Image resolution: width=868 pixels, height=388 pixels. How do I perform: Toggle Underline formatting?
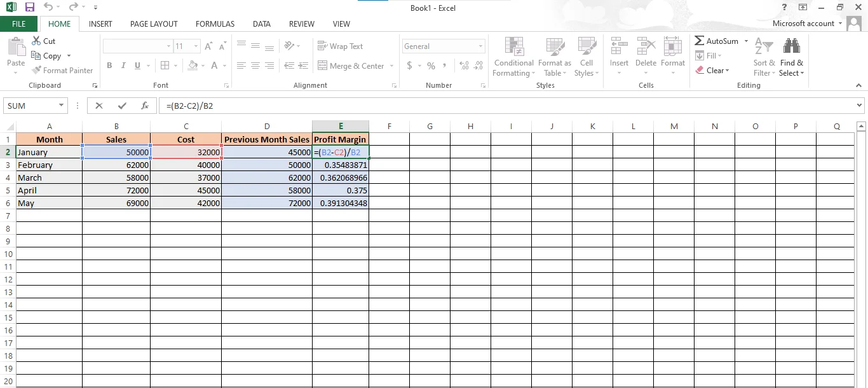[x=137, y=66]
